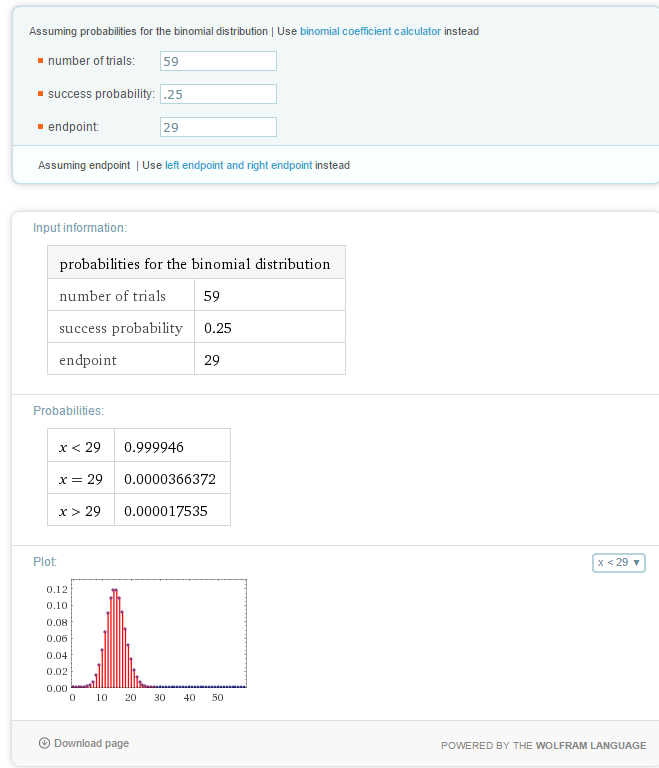Screen dimensions: 659x768
Task: Click the orange bullet before endpoint
Action: (40, 128)
